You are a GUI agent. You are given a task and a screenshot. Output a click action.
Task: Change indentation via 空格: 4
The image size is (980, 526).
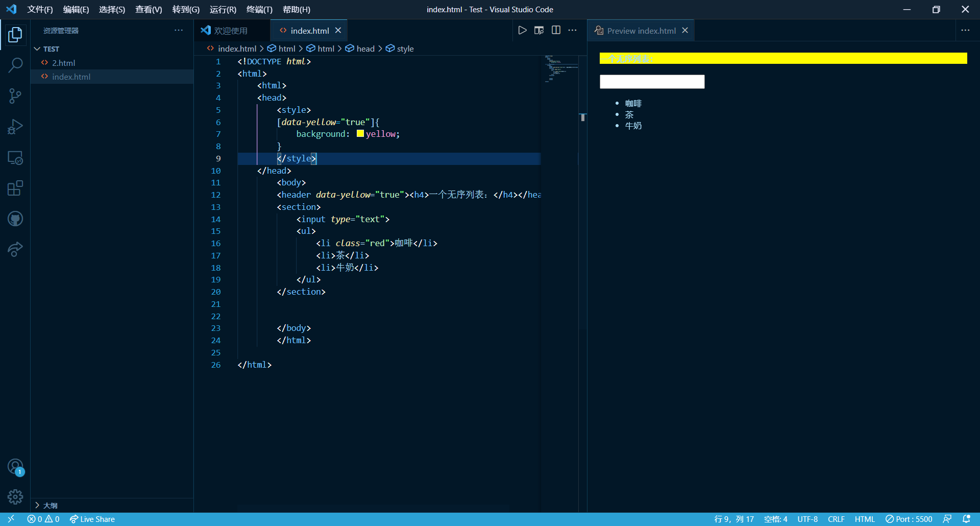point(776,519)
